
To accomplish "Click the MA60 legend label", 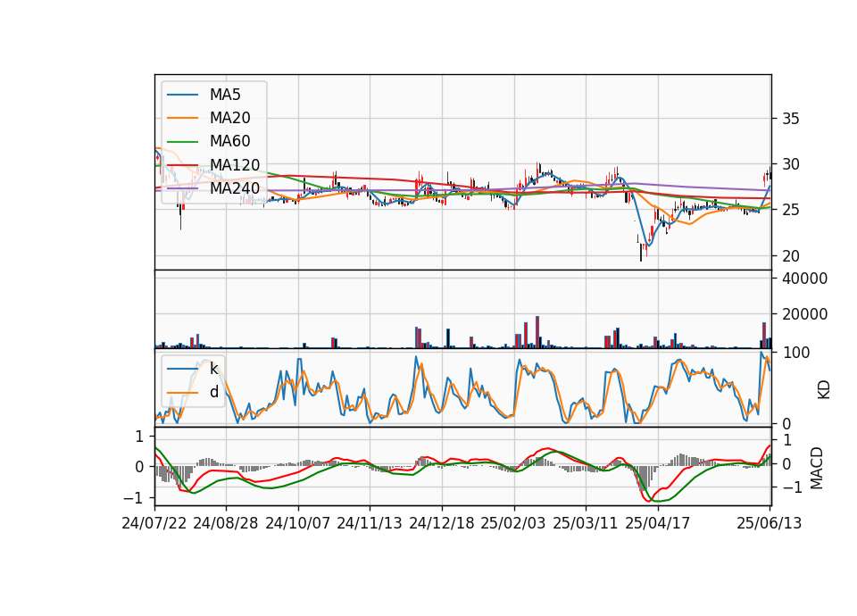I will [x=229, y=142].
